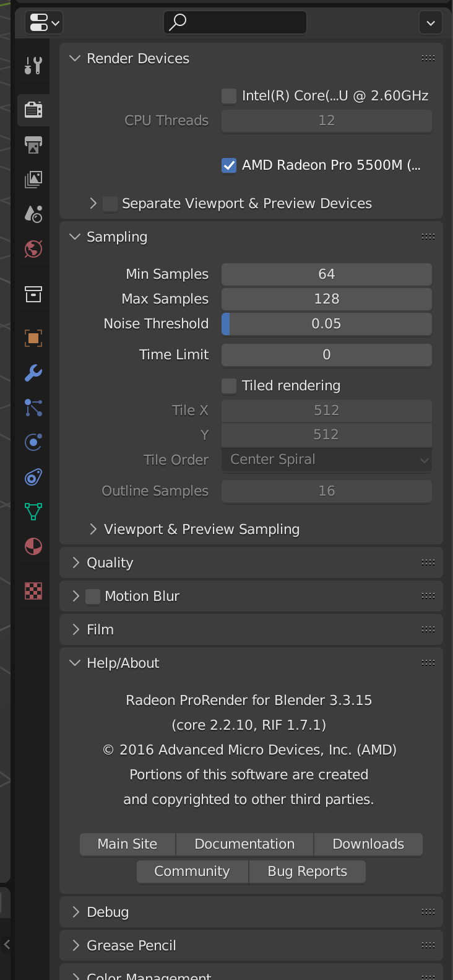Select the Material Properties sphere icon
Screen dimensions: 453x980
[33, 546]
